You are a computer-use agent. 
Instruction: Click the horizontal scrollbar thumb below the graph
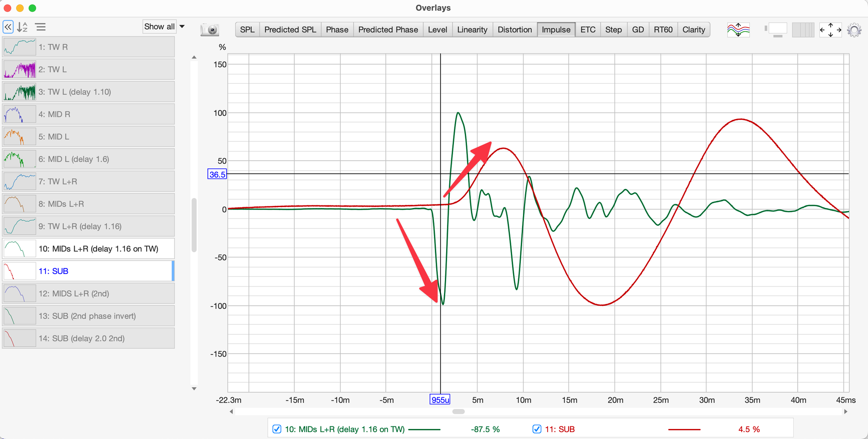[458, 411]
